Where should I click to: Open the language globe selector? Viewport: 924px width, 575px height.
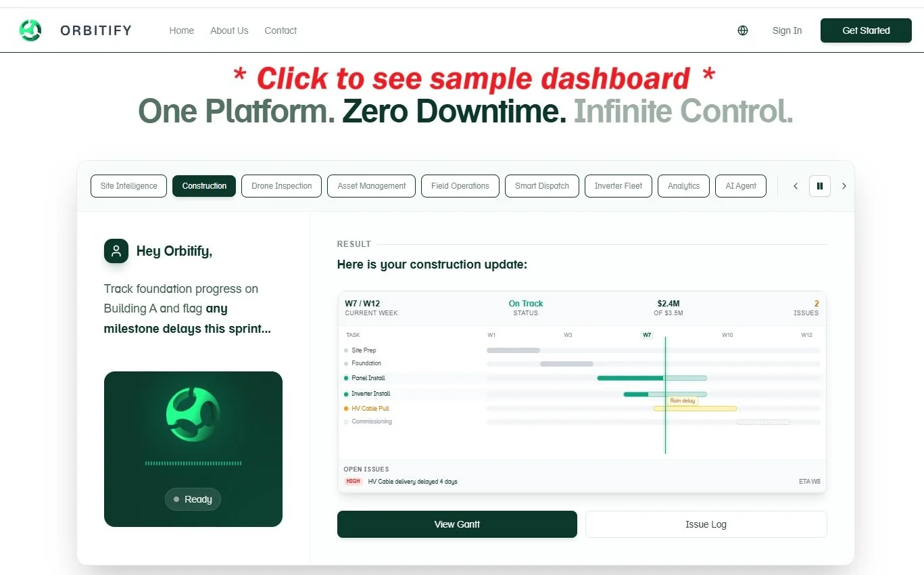click(743, 30)
